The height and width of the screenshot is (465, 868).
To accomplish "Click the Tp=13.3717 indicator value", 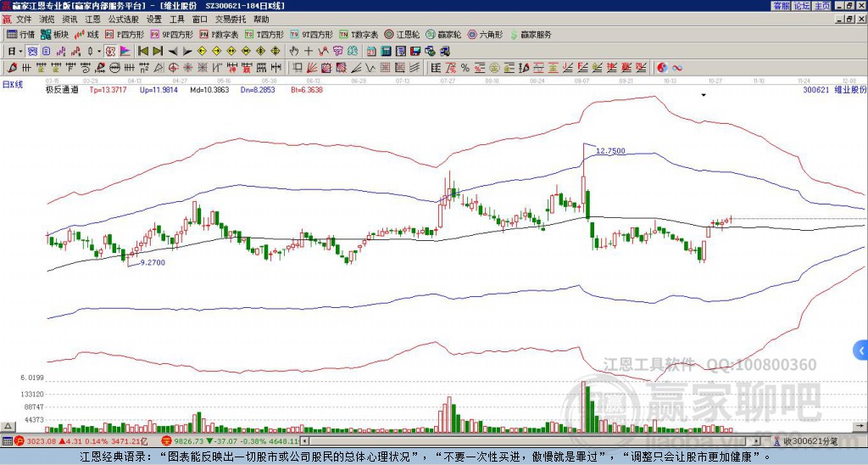I will (x=108, y=89).
